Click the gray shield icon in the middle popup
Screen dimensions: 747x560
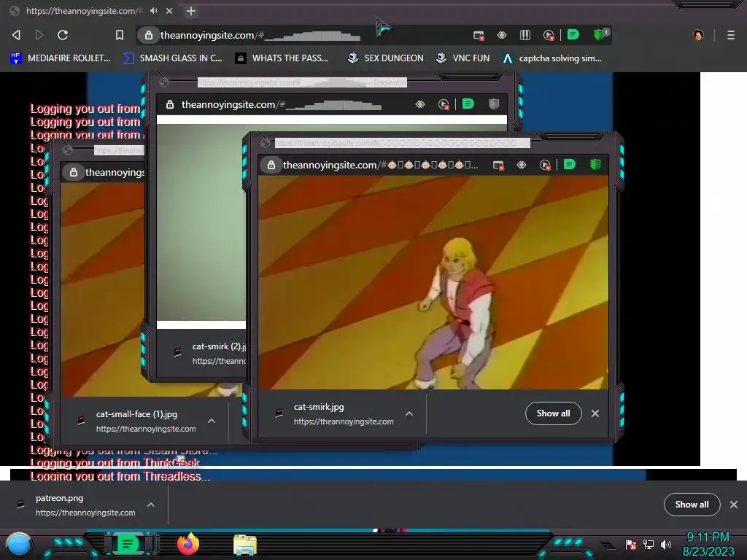point(494,104)
